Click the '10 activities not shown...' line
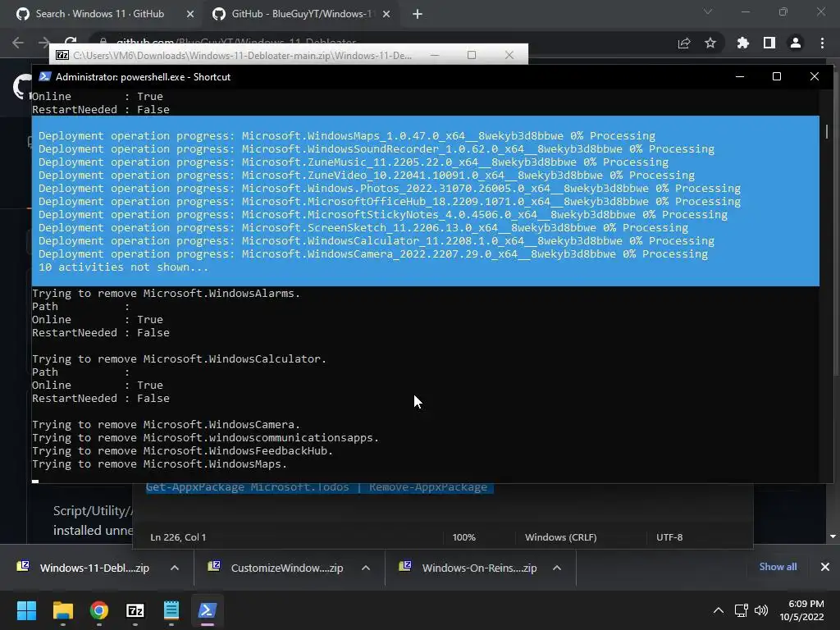The image size is (840, 630). click(123, 267)
